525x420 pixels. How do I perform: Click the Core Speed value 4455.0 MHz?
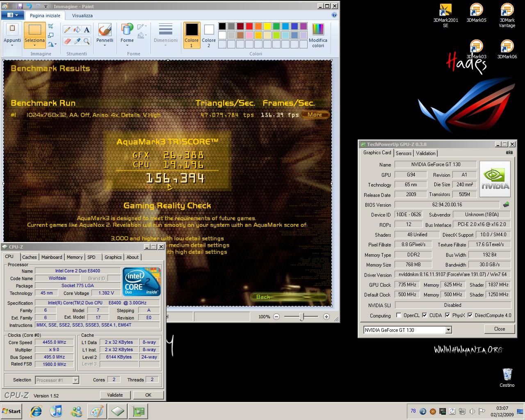(54, 342)
